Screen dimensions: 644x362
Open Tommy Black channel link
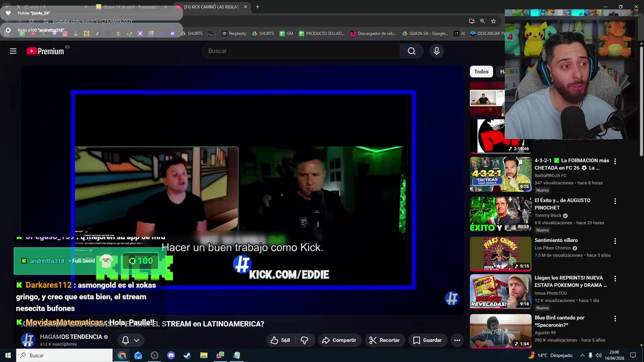pyautogui.click(x=548, y=216)
